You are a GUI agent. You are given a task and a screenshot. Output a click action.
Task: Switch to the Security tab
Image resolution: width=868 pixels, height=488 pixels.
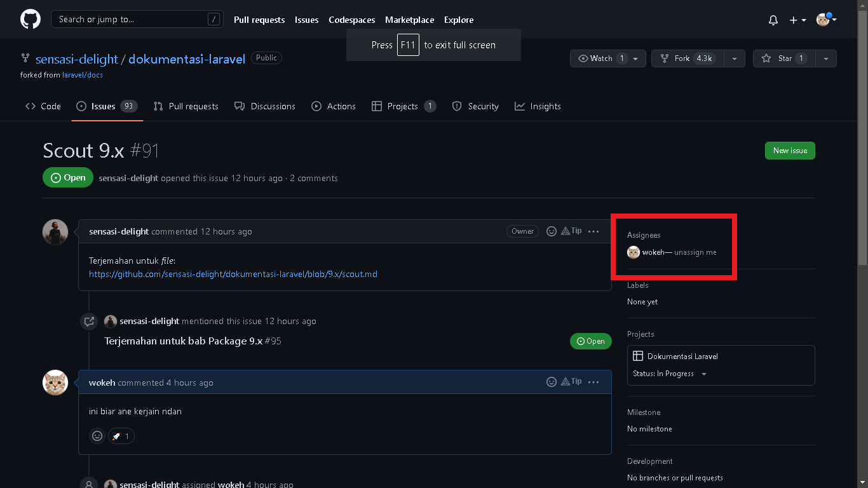pos(475,106)
